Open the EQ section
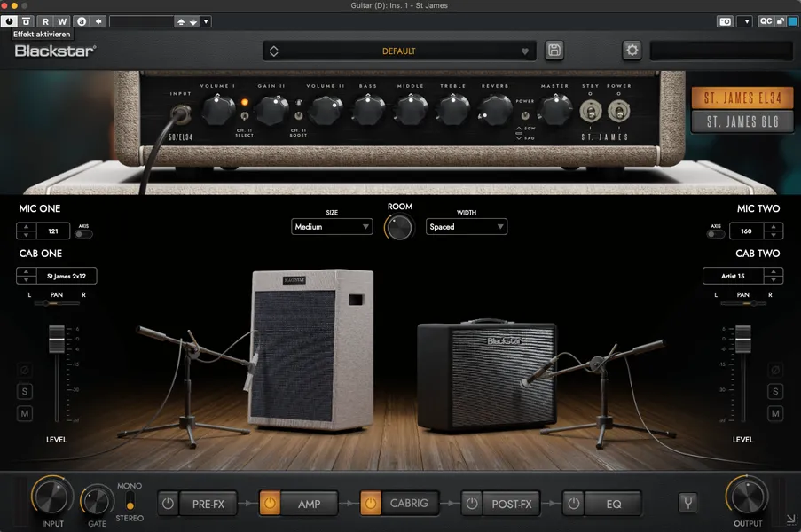This screenshot has height=532, width=801. pyautogui.click(x=614, y=504)
